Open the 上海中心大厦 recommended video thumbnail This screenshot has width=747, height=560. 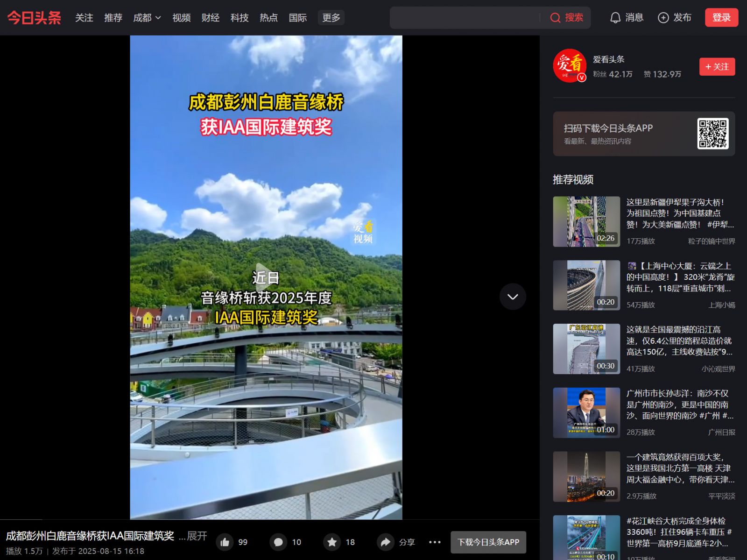tap(586, 285)
